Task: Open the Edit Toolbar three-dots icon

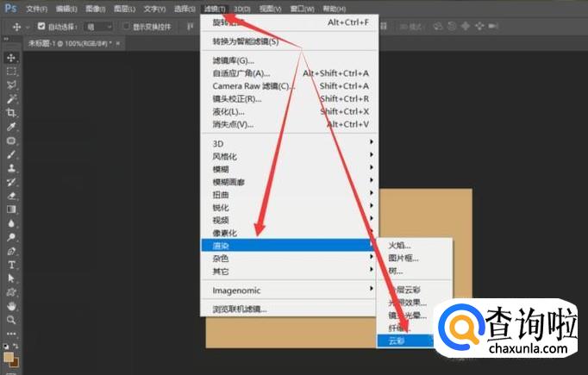Action: pos(11,334)
